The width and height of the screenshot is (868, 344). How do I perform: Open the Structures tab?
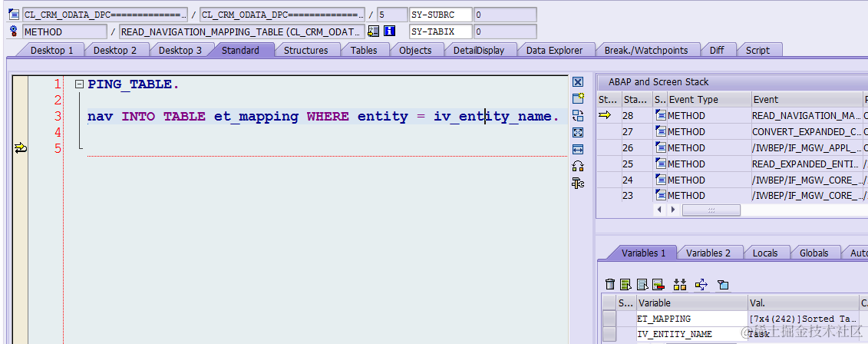click(x=305, y=50)
